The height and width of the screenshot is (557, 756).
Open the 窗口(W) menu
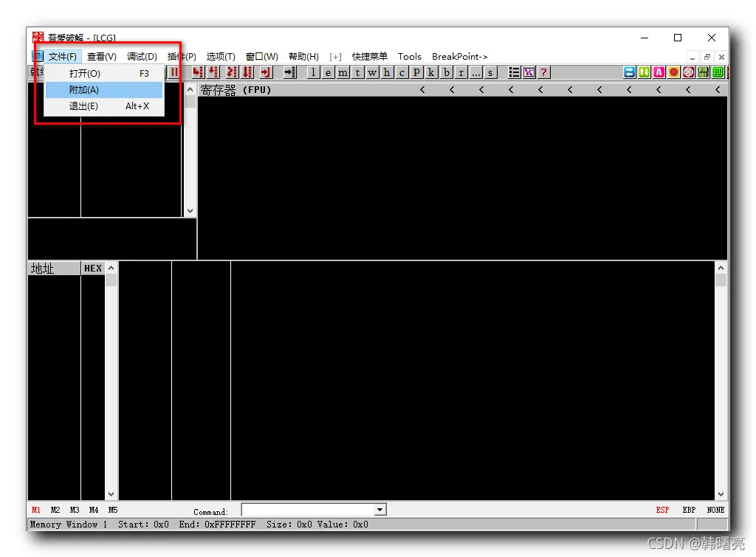click(x=262, y=56)
